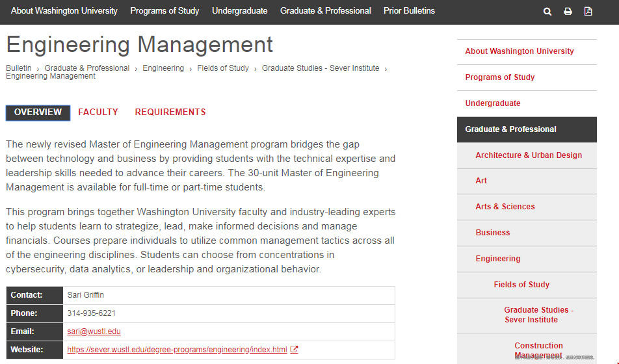Click the print page icon
Viewport: 619px width, 364px height.
click(568, 12)
